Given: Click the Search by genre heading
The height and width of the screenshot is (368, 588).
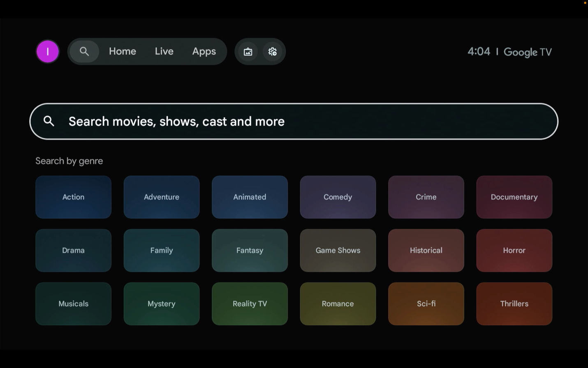Looking at the screenshot, I should [x=69, y=161].
